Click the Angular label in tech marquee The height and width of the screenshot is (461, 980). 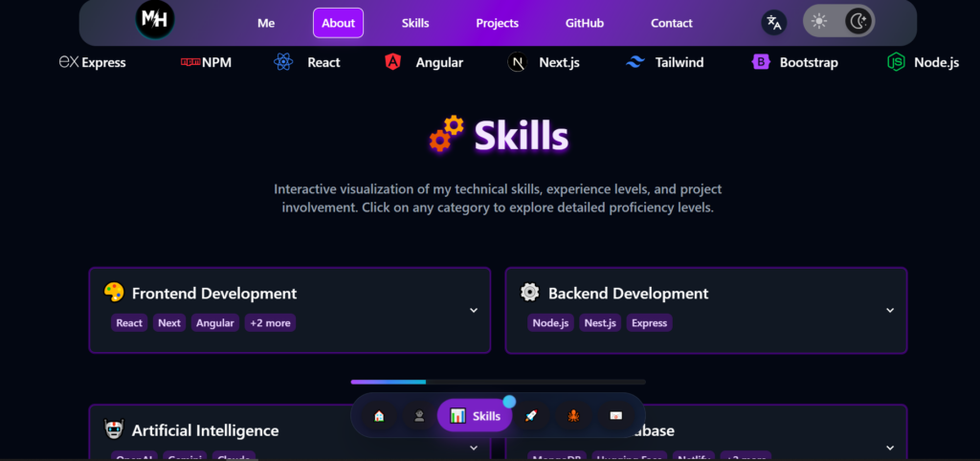pyautogui.click(x=440, y=62)
